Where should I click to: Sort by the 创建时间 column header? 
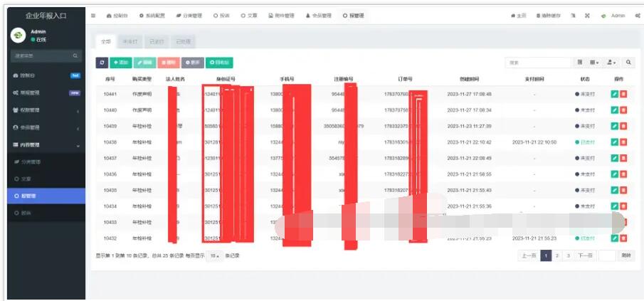469,79
